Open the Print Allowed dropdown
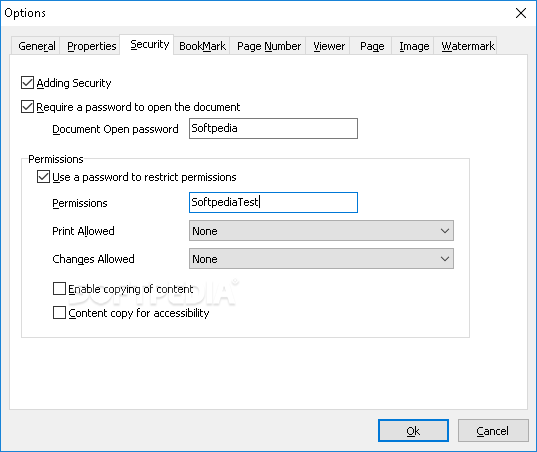 coord(321,231)
